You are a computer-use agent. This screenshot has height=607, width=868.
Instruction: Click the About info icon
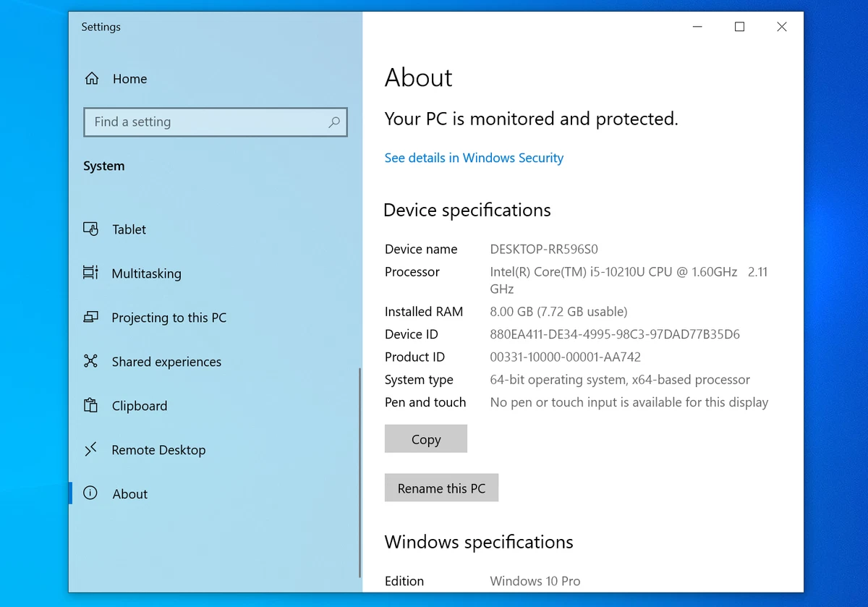coord(90,493)
